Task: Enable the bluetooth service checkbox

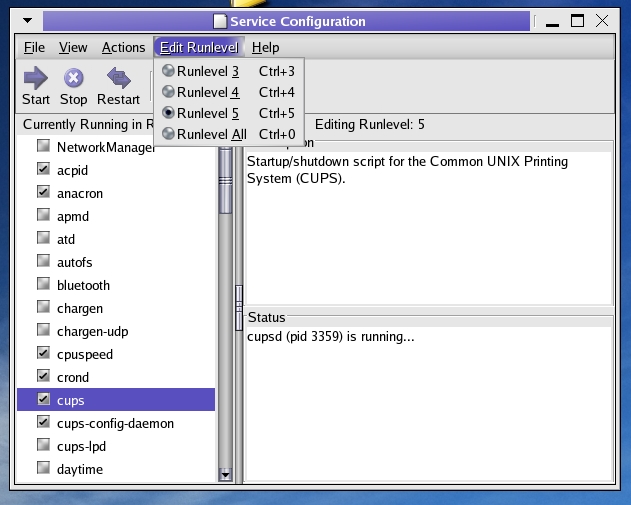Action: click(x=43, y=285)
